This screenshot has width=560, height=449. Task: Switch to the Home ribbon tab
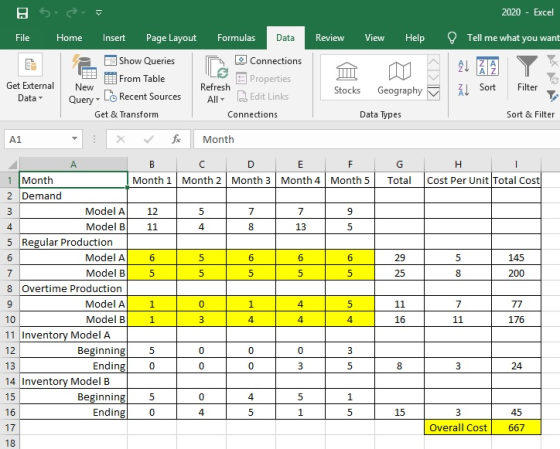[69, 38]
